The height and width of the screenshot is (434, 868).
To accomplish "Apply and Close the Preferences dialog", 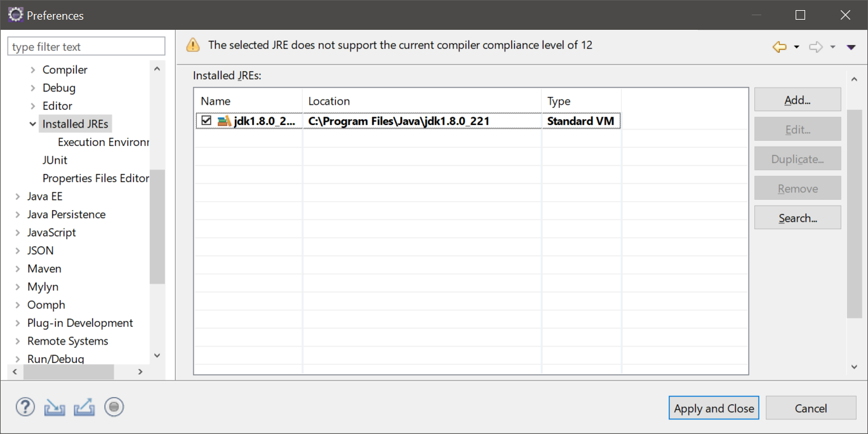I will pyautogui.click(x=713, y=408).
